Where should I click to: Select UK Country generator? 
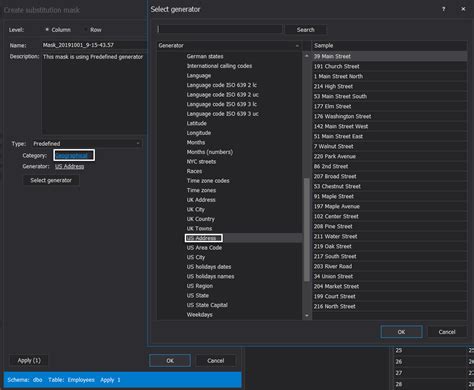tap(201, 219)
